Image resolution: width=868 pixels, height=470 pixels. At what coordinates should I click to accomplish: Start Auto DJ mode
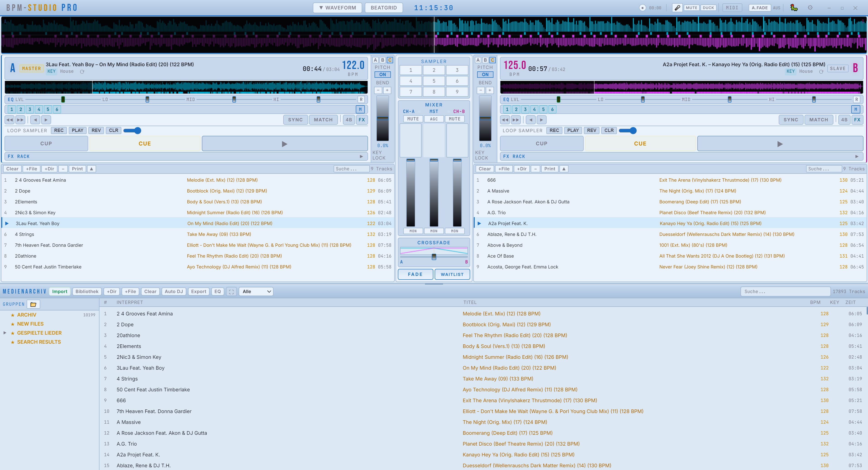(x=174, y=291)
